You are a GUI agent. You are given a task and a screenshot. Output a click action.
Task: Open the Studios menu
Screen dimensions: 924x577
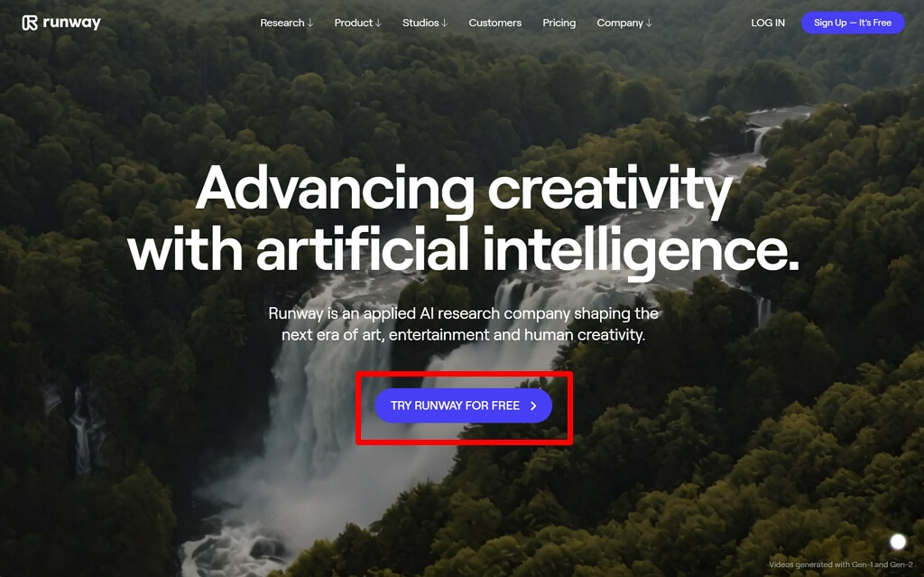pyautogui.click(x=425, y=23)
